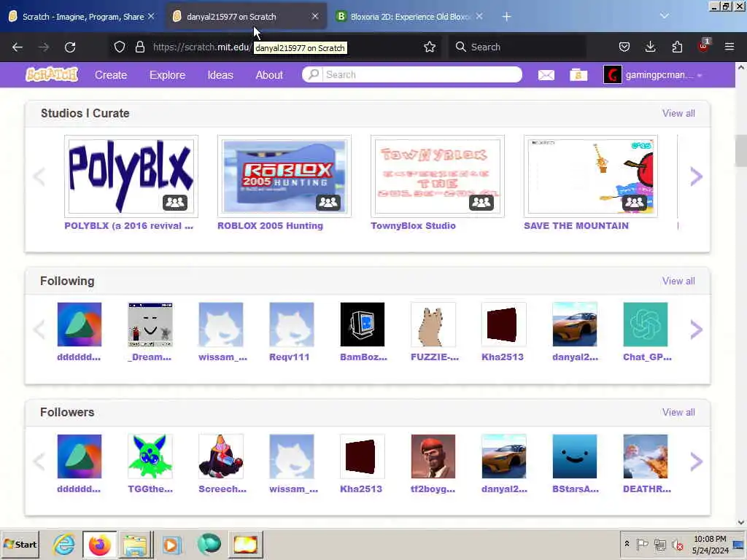Open Create in Scratch navbar
This screenshot has width=747, height=560.
point(111,75)
